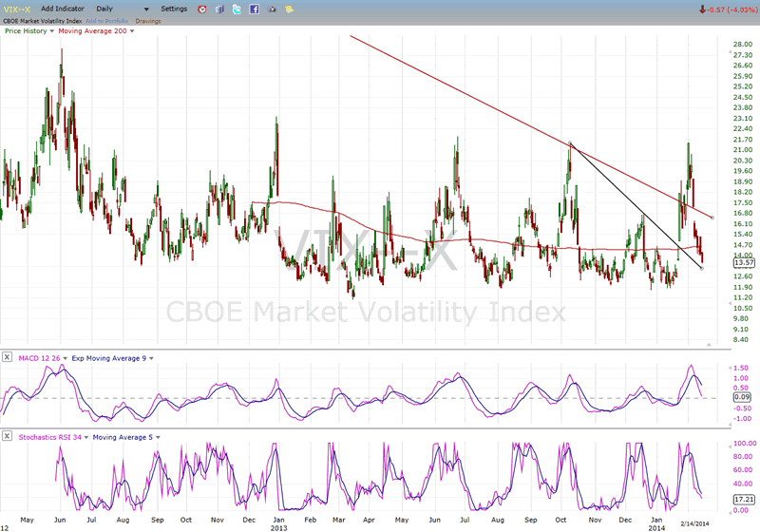This screenshot has height=532, width=760.
Task: Click the CBOE Market Volatility Index subtitle
Action: pyautogui.click(x=43, y=21)
